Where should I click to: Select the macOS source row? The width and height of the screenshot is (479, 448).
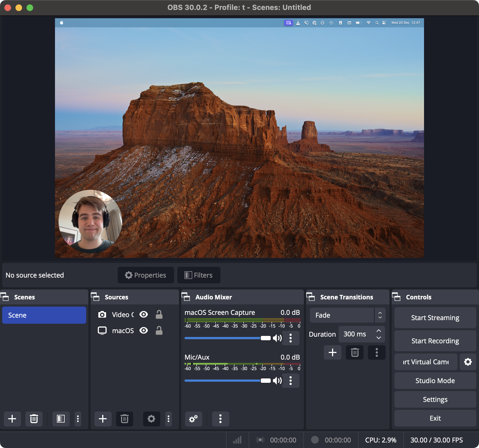[135, 331]
